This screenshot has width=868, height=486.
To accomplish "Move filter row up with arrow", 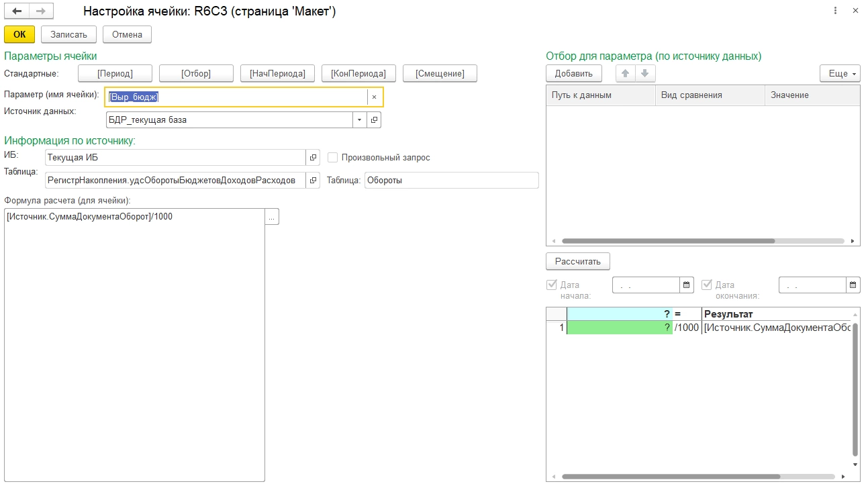I will point(626,73).
